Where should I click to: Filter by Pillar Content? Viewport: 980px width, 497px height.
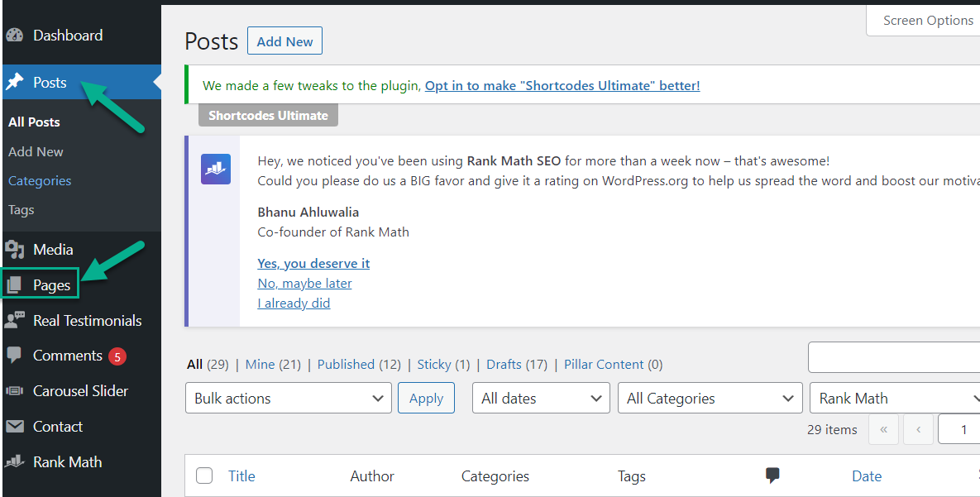point(604,364)
